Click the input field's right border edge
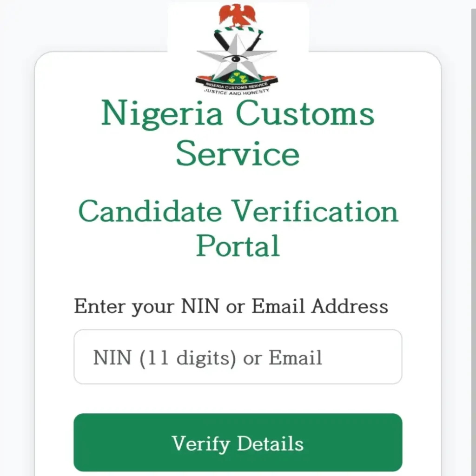This screenshot has width=476, height=476. 402,357
